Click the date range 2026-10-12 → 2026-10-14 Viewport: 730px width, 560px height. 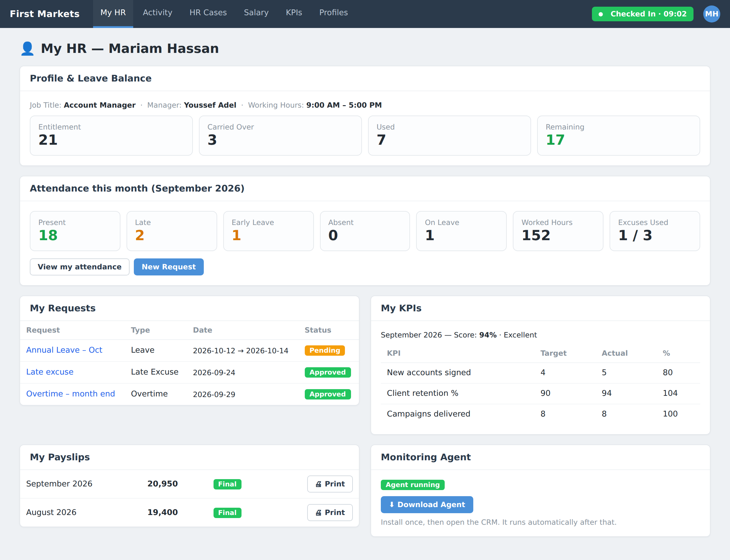[240, 351]
